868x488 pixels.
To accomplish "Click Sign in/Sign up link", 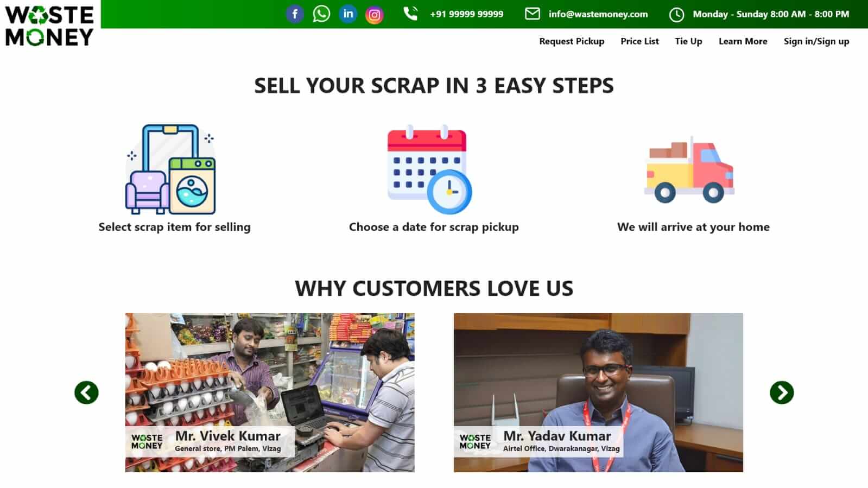I will (x=816, y=41).
